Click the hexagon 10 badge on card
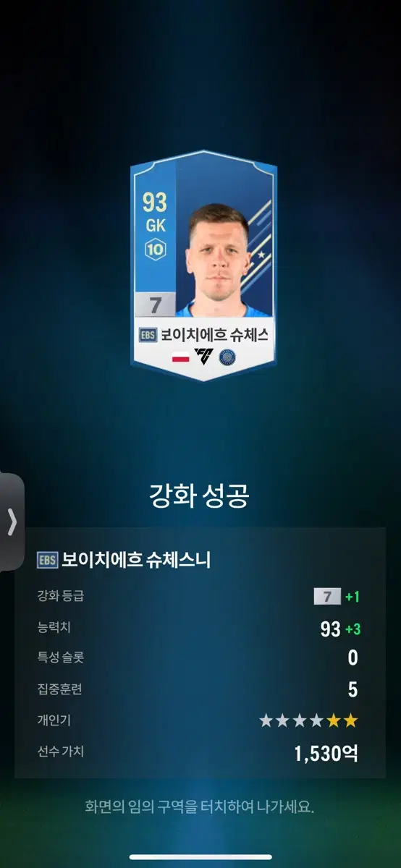The width and height of the screenshot is (401, 868). tap(155, 250)
